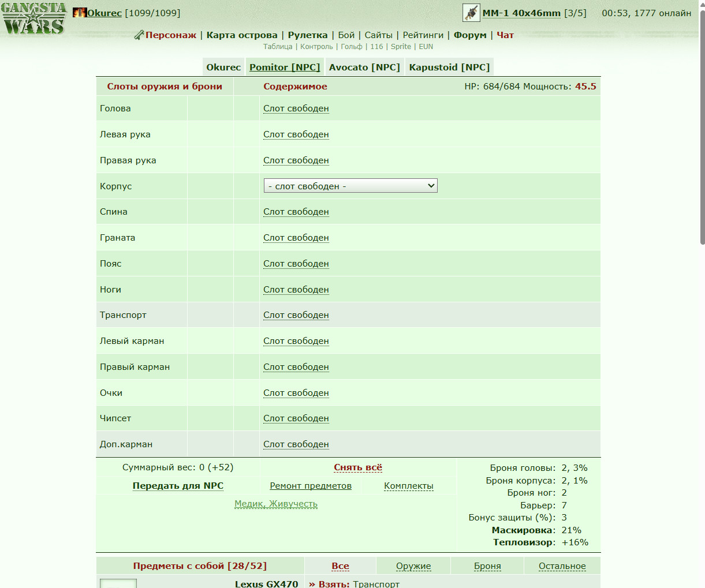This screenshot has width=705, height=588.
Task: Click Передать для NPC
Action: (178, 486)
